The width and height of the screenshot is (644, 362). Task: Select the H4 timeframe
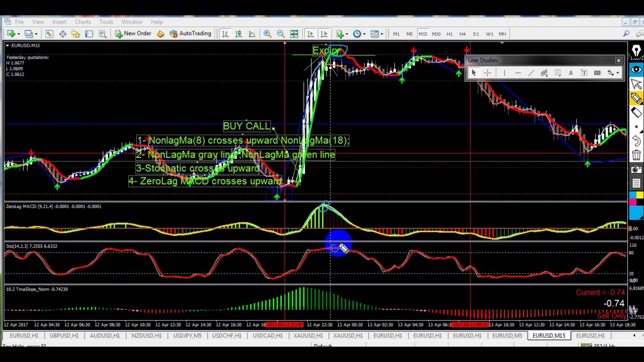[x=462, y=34]
